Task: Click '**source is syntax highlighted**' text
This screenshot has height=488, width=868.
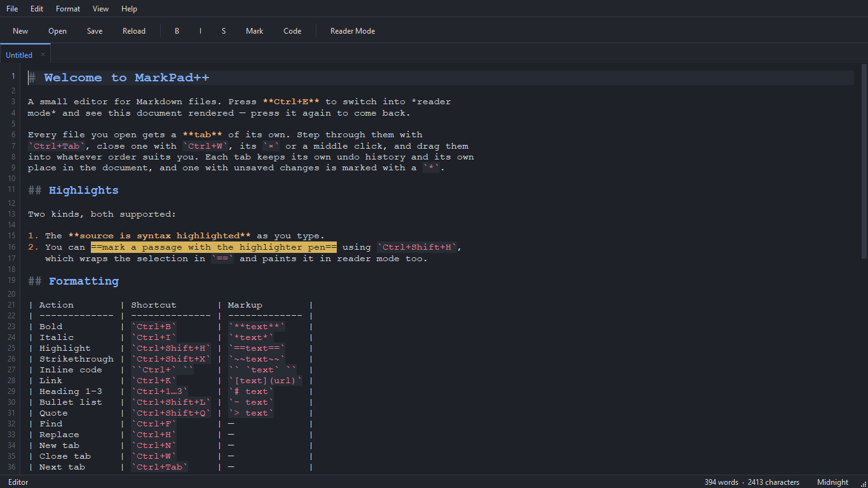Action: pyautogui.click(x=159, y=236)
